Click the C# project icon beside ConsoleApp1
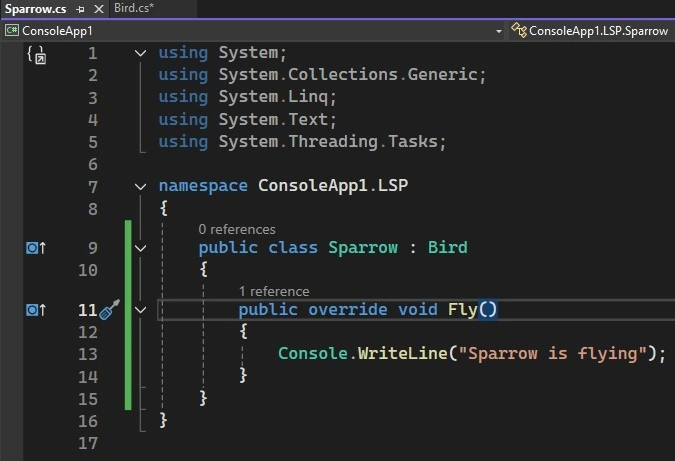675x461 pixels. (x=11, y=31)
